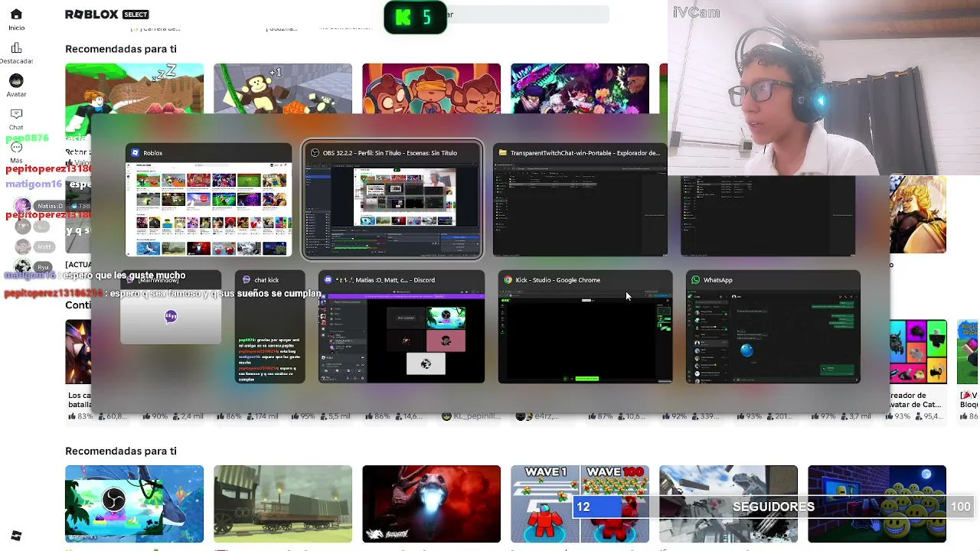The height and width of the screenshot is (551, 980).
Task: Click the Discord icon in the window switcher
Action: click(328, 280)
